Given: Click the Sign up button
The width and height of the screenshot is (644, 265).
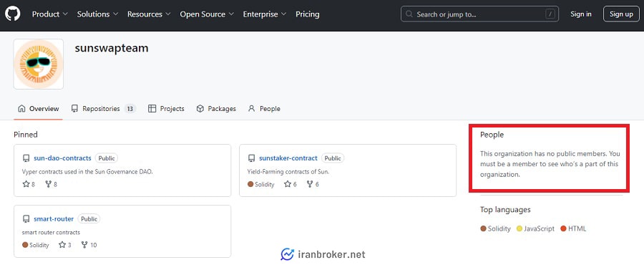Looking at the screenshot, I should (x=621, y=14).
